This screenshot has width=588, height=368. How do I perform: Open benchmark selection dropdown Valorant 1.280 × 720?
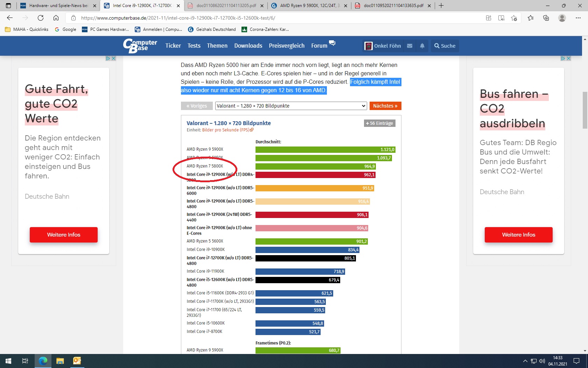pos(291,106)
